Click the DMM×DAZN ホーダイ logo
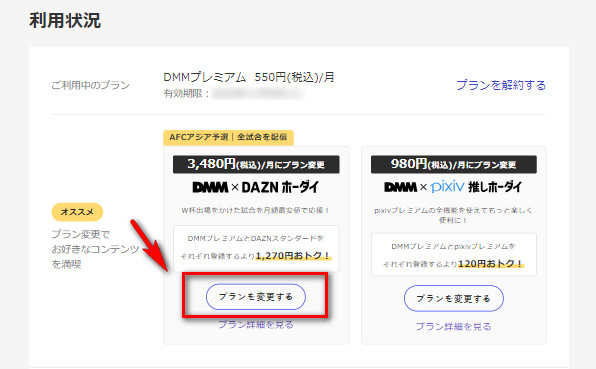596x369 pixels. 256,187
